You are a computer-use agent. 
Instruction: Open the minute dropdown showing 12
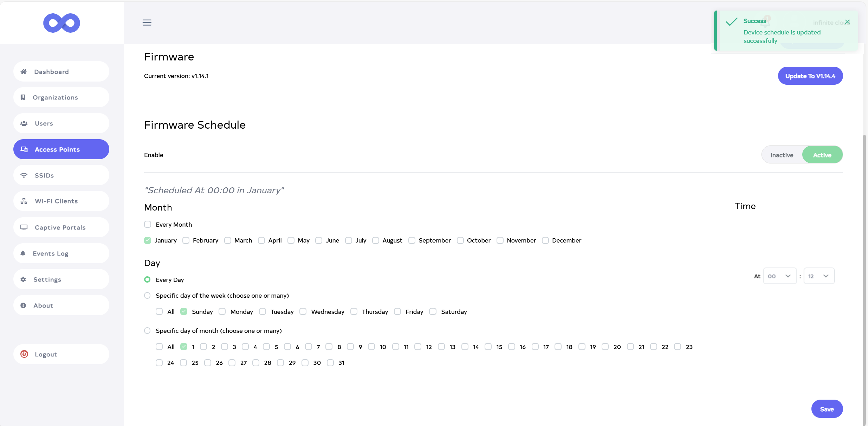click(819, 276)
